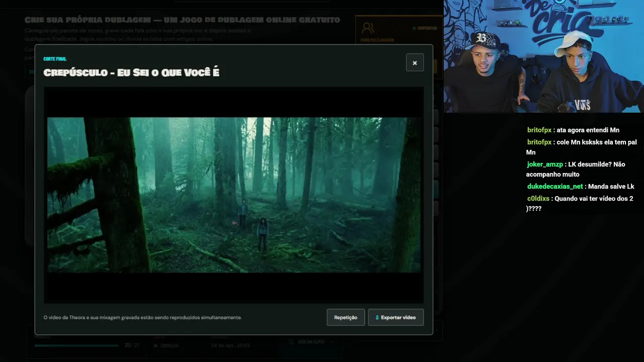Screen dimensions: 644x362
Task: Click dukedecaxias_net's 'Manda salve Lk' message
Action: pos(581,187)
